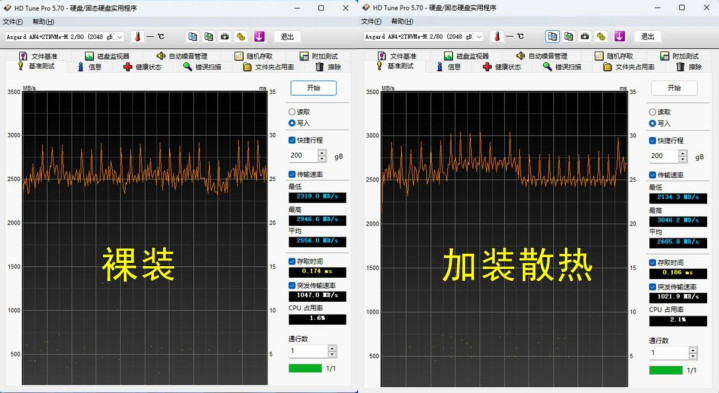Click the 退出 exit button in right window
The image size is (719, 393).
pos(647,36)
